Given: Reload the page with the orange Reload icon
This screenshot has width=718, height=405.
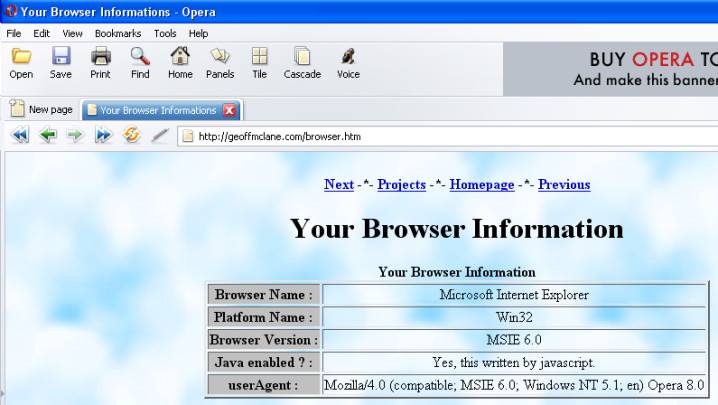Looking at the screenshot, I should [131, 136].
